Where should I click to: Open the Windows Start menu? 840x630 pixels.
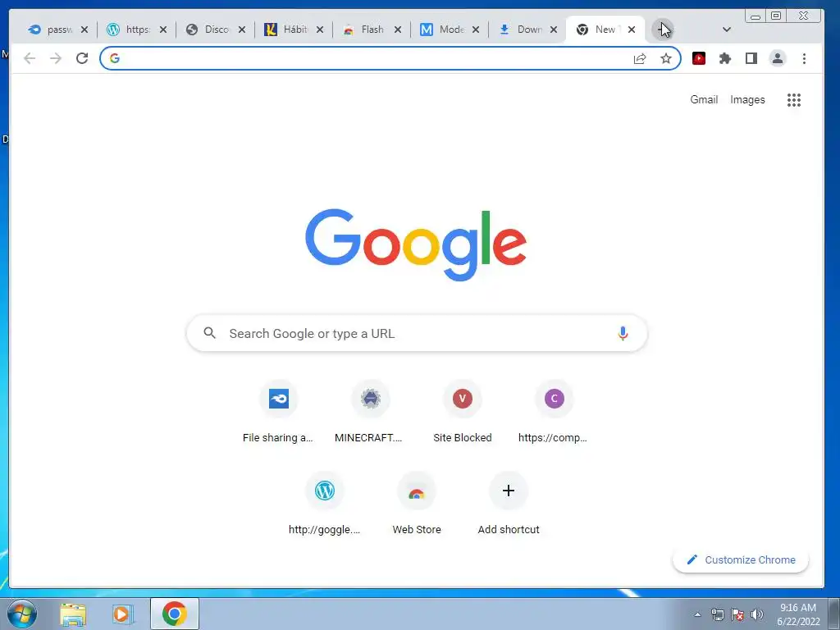click(22, 614)
